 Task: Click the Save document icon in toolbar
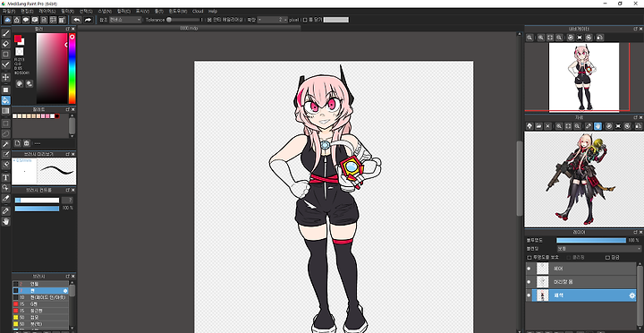click(45, 20)
